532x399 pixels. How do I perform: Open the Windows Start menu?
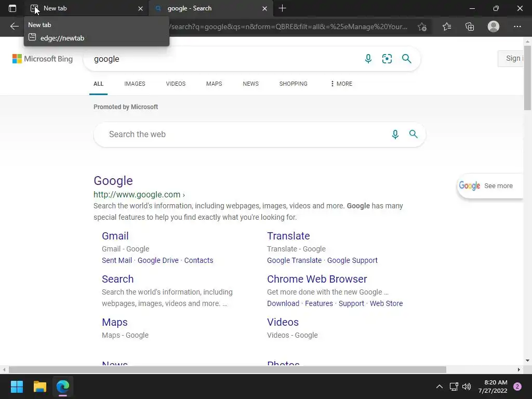(x=17, y=387)
